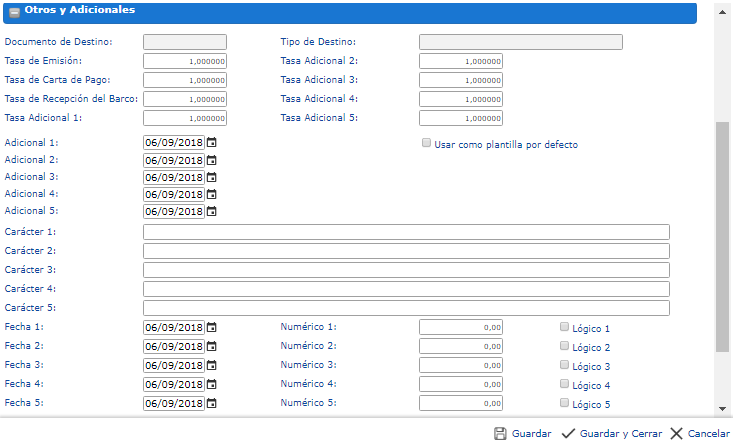The image size is (733, 446).
Task: Open calendar picker for Adicional 4
Action: pos(212,194)
